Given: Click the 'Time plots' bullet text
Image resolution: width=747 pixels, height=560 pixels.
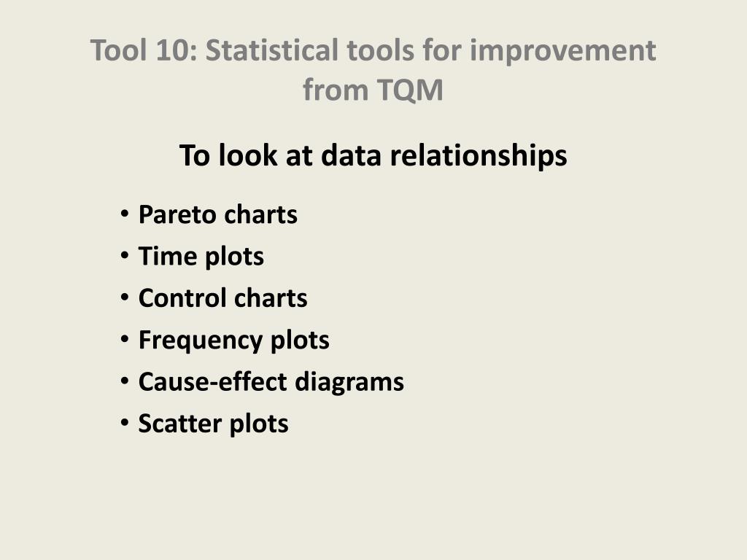Looking at the screenshot, I should click(x=201, y=257).
